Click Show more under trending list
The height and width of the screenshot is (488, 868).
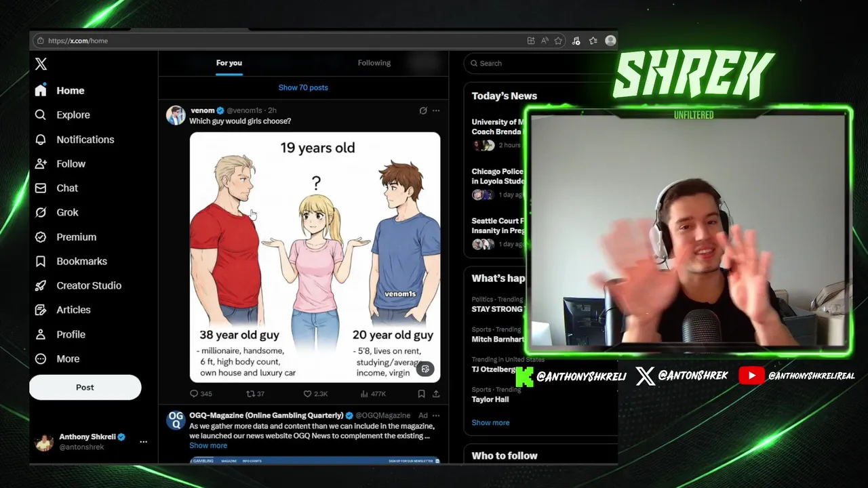pyautogui.click(x=490, y=422)
